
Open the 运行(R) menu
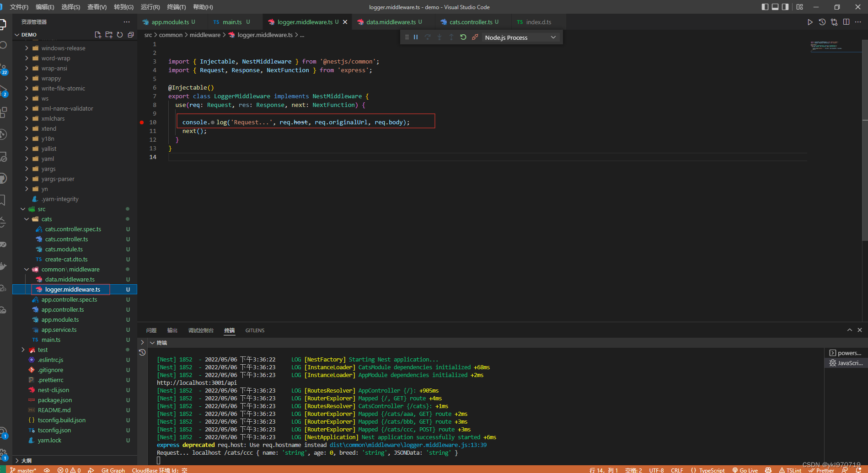[x=150, y=7]
